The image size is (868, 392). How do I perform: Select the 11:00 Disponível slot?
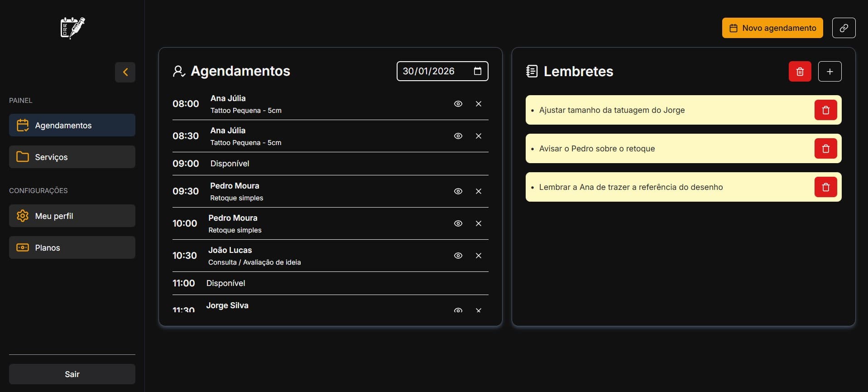click(x=330, y=283)
